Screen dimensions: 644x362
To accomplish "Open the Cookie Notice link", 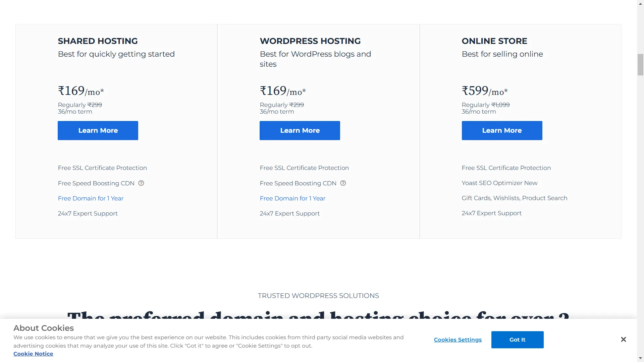I will 33,354.
